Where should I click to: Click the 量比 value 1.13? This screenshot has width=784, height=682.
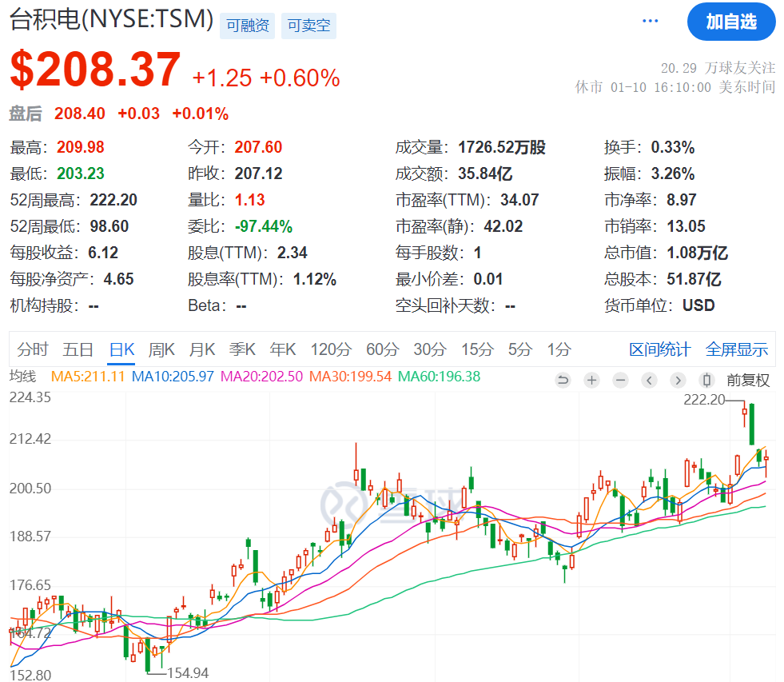coord(249,200)
